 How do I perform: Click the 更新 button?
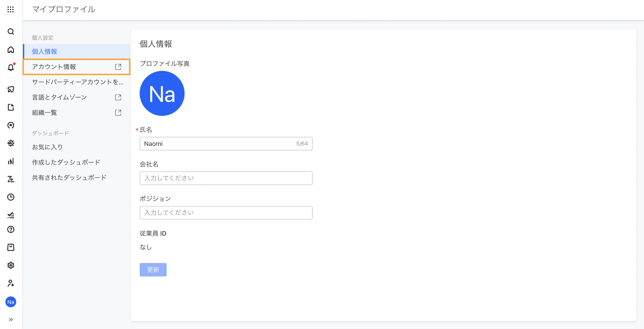tap(153, 270)
